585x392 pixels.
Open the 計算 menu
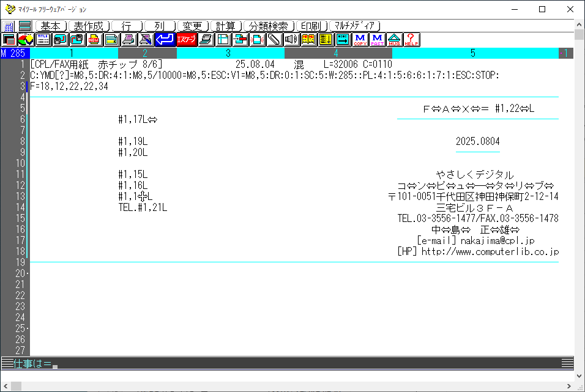click(226, 26)
